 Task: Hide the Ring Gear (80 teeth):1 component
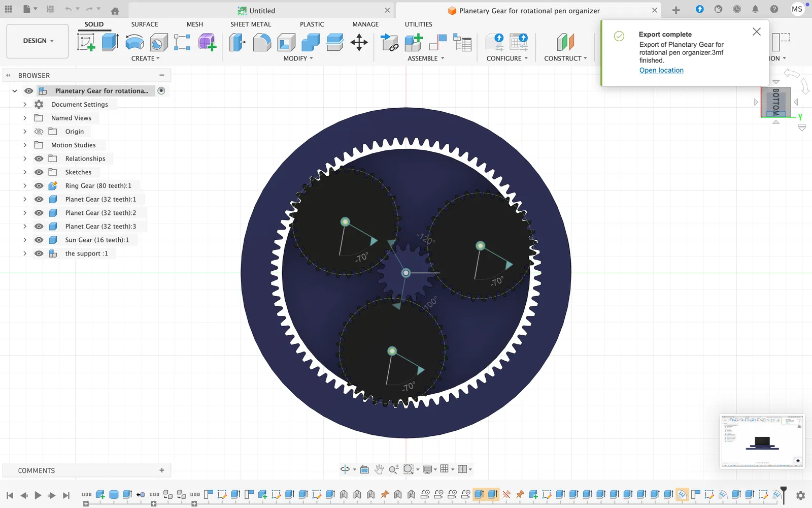[39, 186]
